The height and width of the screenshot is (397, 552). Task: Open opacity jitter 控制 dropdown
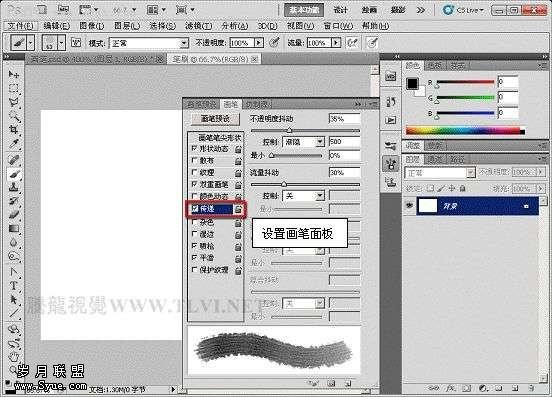303,142
